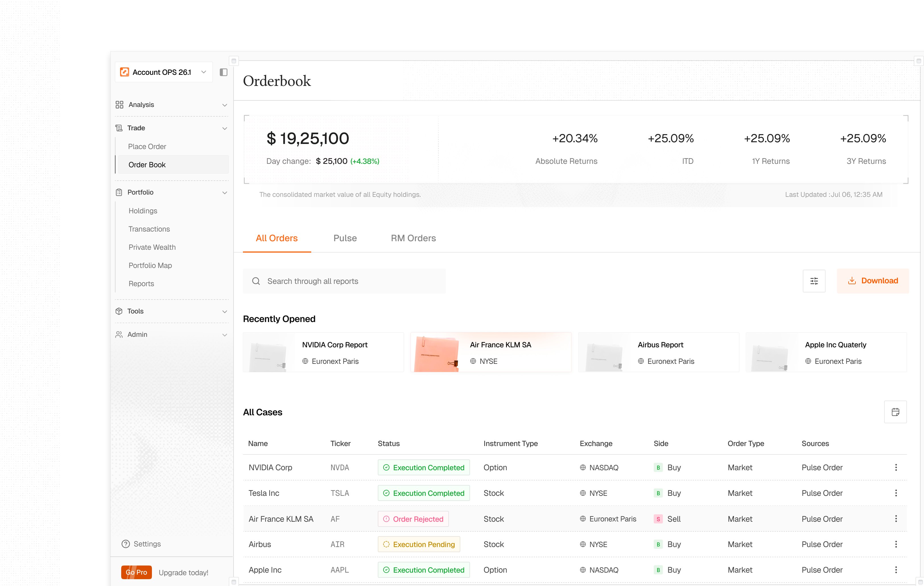Viewport: 924px width, 586px height.
Task: Click the Go Pro upgrade button
Action: (x=136, y=572)
